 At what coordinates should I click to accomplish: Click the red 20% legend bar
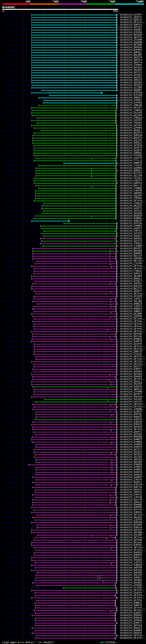pyautogui.click(x=16, y=4)
